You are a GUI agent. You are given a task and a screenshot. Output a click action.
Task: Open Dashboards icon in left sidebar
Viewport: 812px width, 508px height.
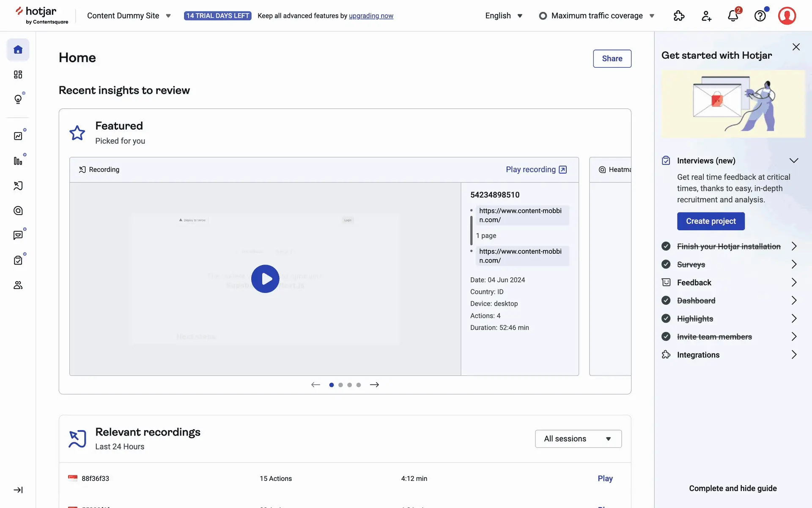(x=18, y=75)
